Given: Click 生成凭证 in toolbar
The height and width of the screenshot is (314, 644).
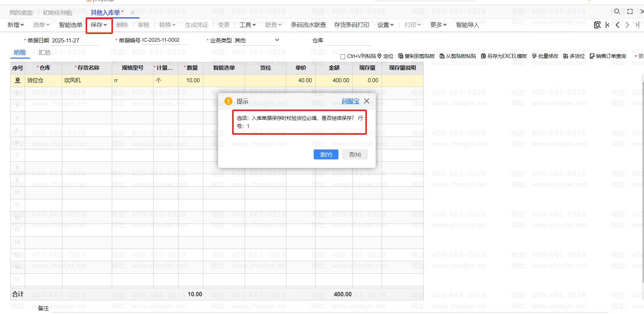Looking at the screenshot, I should [x=197, y=25].
